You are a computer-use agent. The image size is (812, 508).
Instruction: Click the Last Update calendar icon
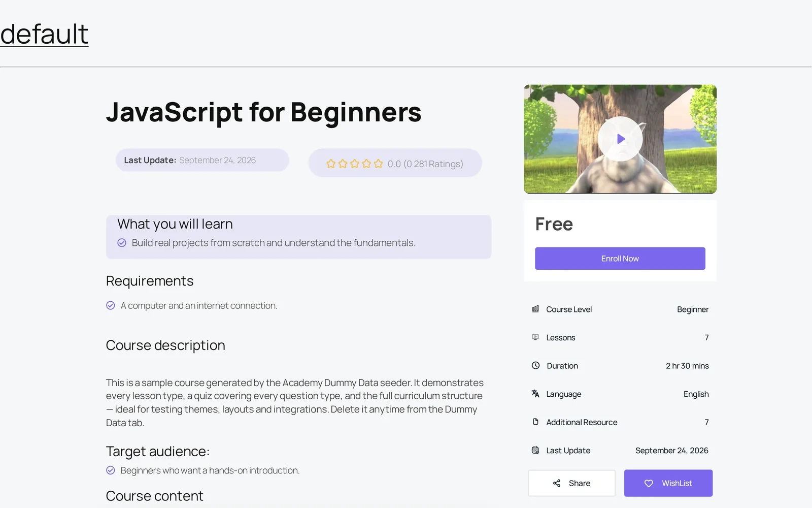535,450
